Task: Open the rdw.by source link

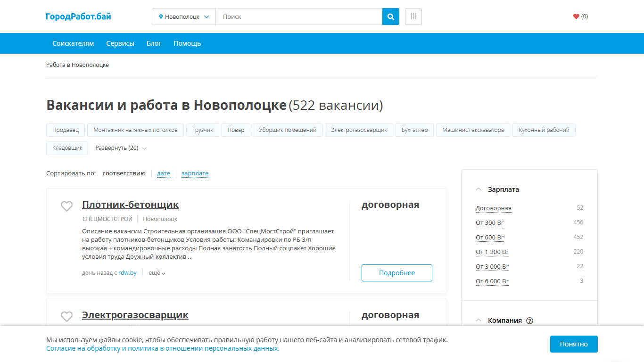Action: (x=127, y=273)
